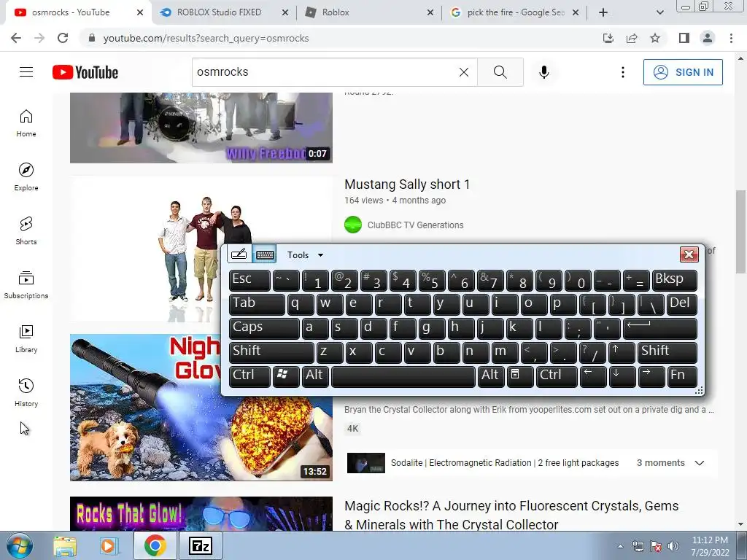747x560 pixels.
Task: Switch to the touch keyboard mode icon
Action: tap(264, 254)
